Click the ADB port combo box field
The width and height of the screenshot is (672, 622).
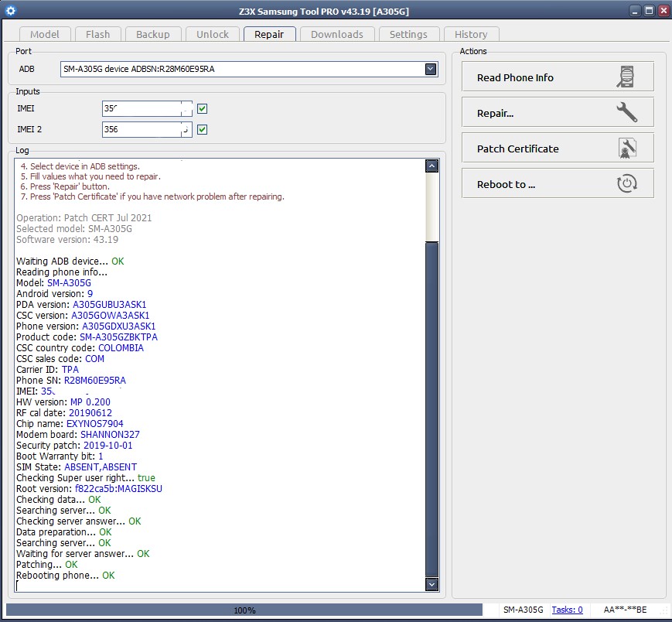click(x=248, y=69)
